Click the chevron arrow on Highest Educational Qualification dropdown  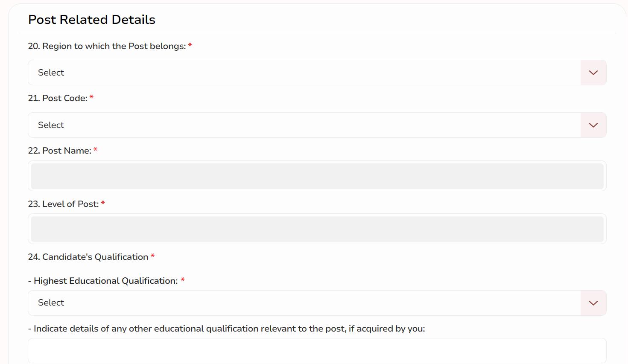pos(593,303)
